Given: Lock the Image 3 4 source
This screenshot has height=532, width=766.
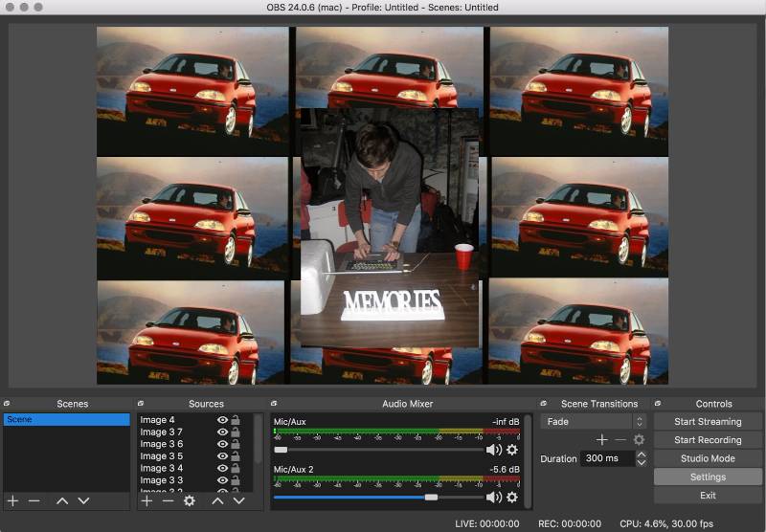Looking at the screenshot, I should coord(236,468).
